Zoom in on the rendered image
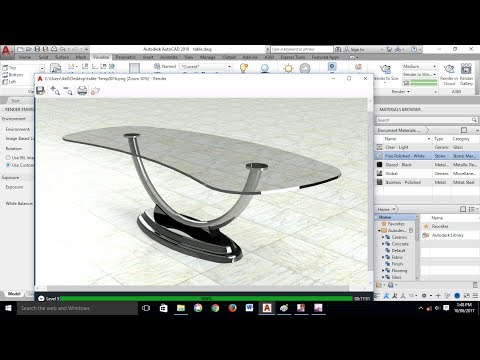 [54, 90]
